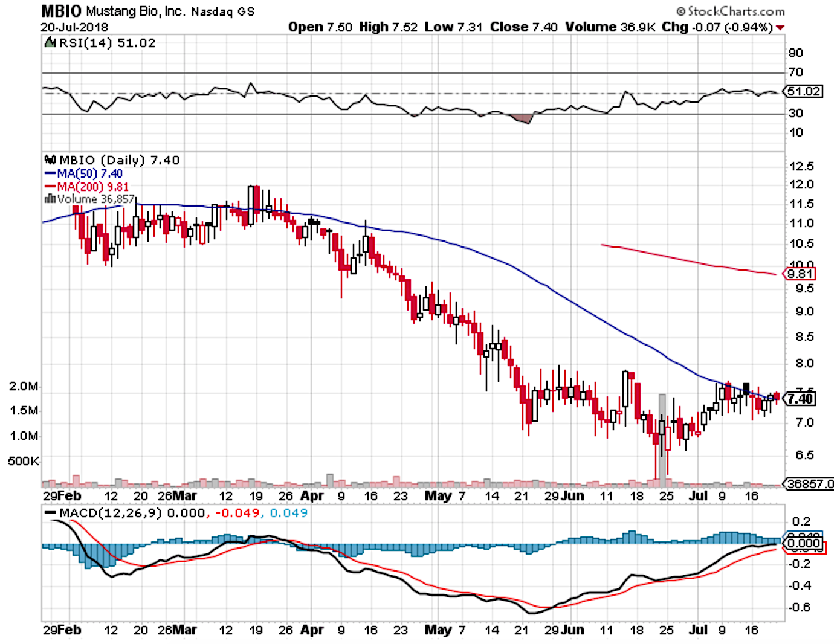Click the 6.5 price axis label
The height and width of the screenshot is (644, 840).
tap(804, 455)
